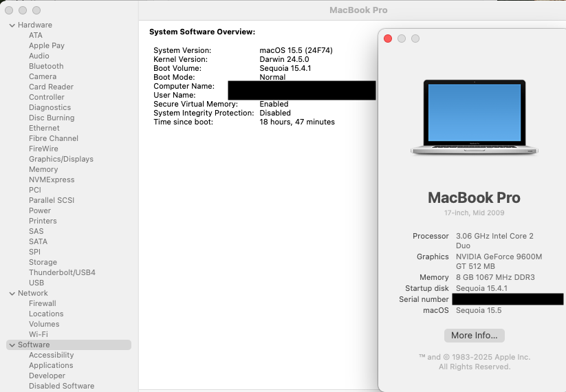Open Diagnostics in the Hardware list
Screen dimensions: 566x392
point(50,107)
